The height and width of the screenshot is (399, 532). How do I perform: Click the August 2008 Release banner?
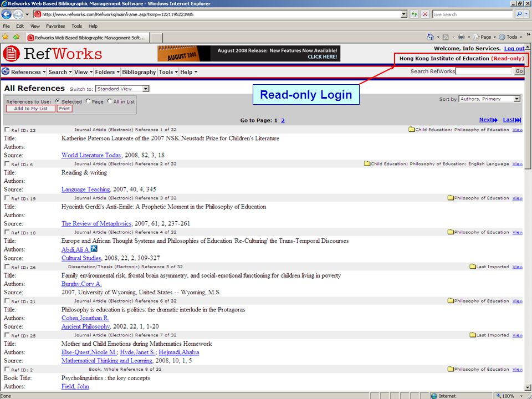[x=249, y=54]
